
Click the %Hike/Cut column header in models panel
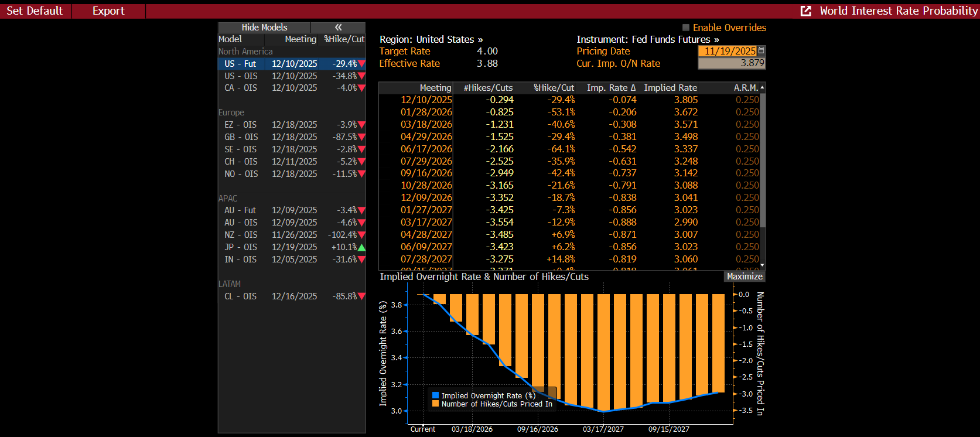(344, 39)
